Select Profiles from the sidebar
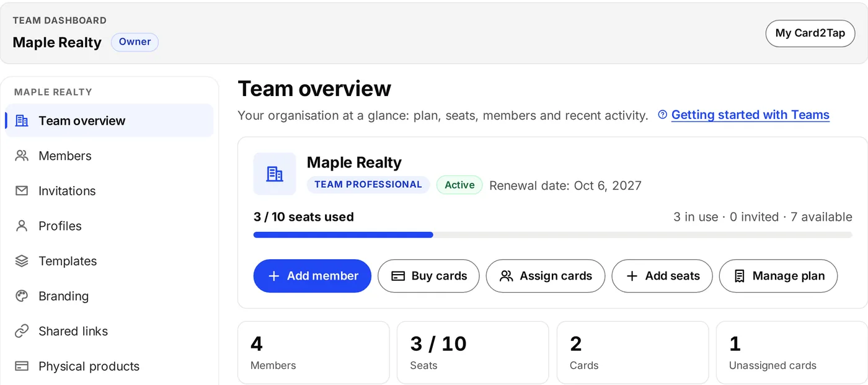This screenshot has width=868, height=385. [x=109, y=226]
